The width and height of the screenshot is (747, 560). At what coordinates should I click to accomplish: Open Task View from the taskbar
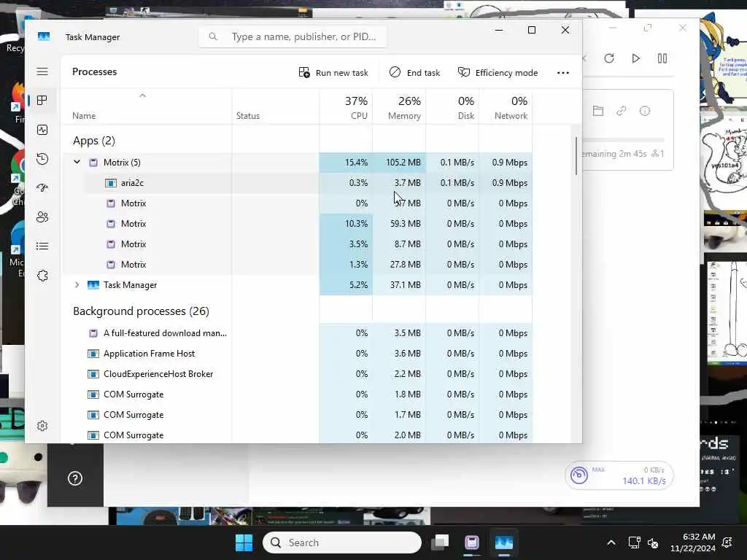(x=440, y=542)
